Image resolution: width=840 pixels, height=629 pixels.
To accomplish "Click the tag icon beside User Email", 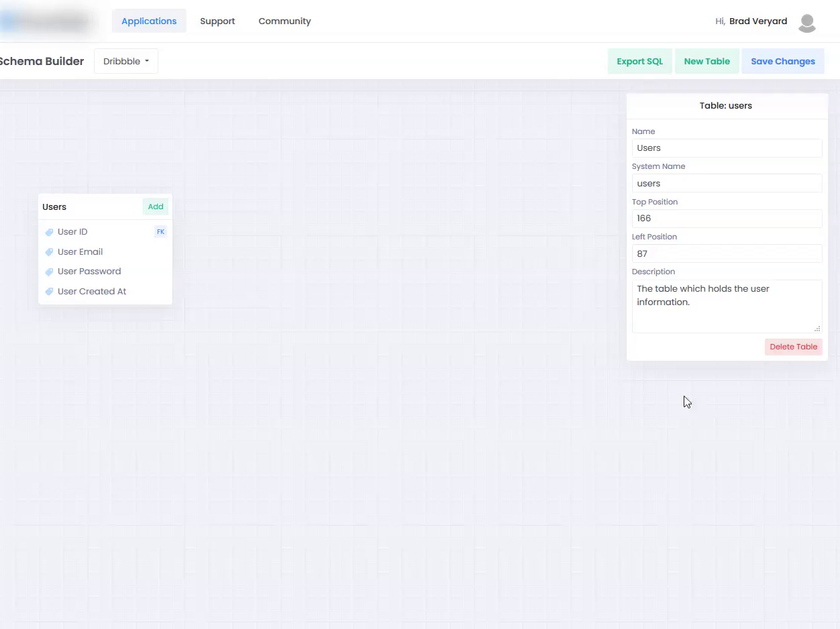I will (49, 252).
